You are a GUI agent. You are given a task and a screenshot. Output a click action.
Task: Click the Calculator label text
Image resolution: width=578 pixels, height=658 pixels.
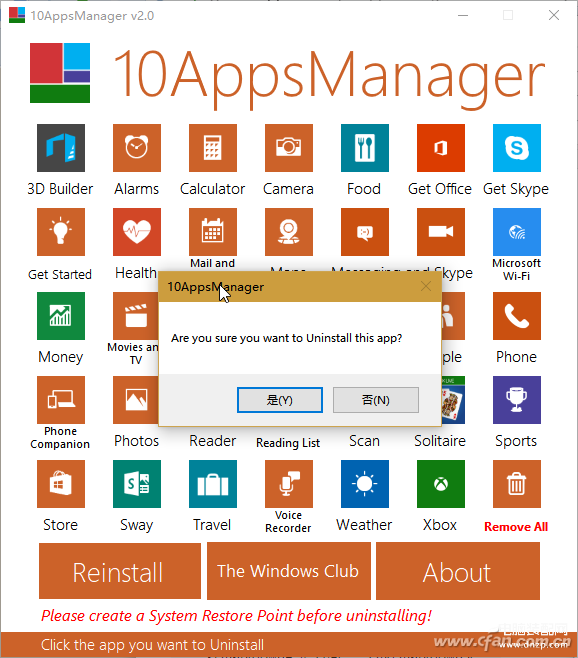pyautogui.click(x=212, y=189)
